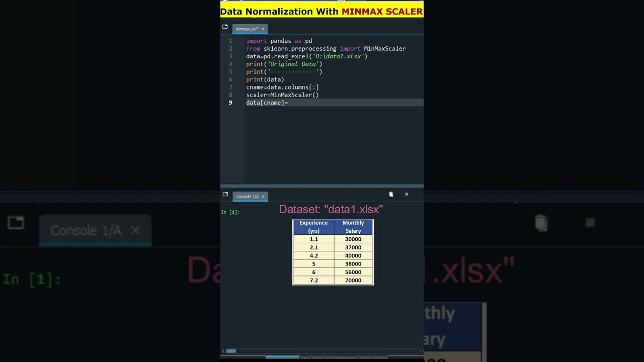Click the 'print(data)' code line
This screenshot has width=644, height=362.
click(x=265, y=79)
